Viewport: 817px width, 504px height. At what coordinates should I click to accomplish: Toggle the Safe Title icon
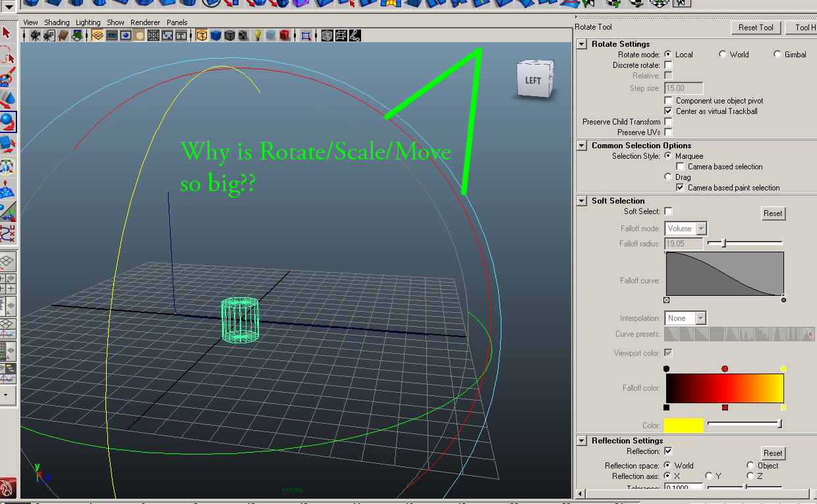coord(181,35)
